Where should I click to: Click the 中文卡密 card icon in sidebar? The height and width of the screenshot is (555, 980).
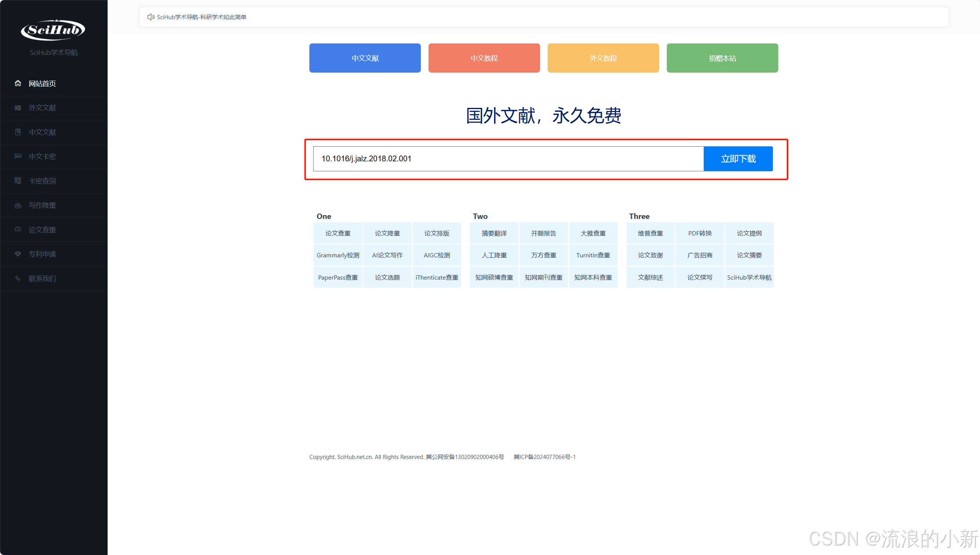(x=18, y=156)
